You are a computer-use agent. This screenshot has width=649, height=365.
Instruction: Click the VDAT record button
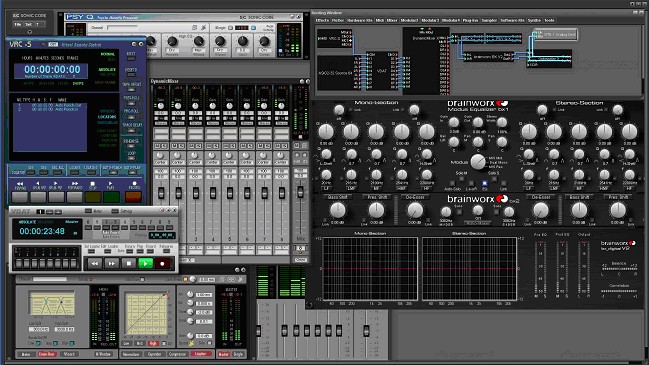click(x=162, y=264)
